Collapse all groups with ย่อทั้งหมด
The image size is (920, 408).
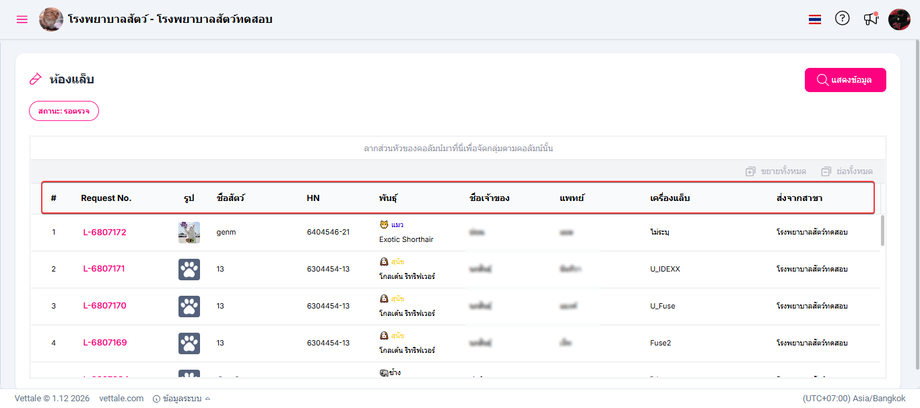coord(847,171)
